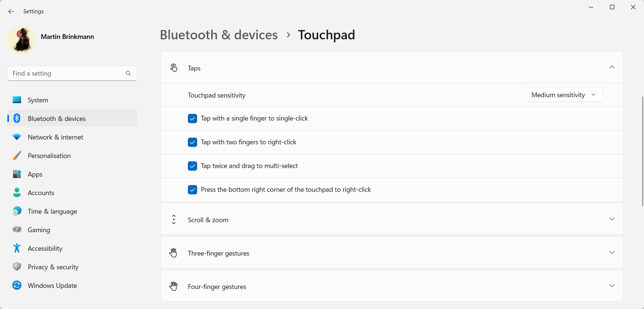This screenshot has height=309, width=644.
Task: Click the Accessibility figure icon
Action: [x=17, y=248]
